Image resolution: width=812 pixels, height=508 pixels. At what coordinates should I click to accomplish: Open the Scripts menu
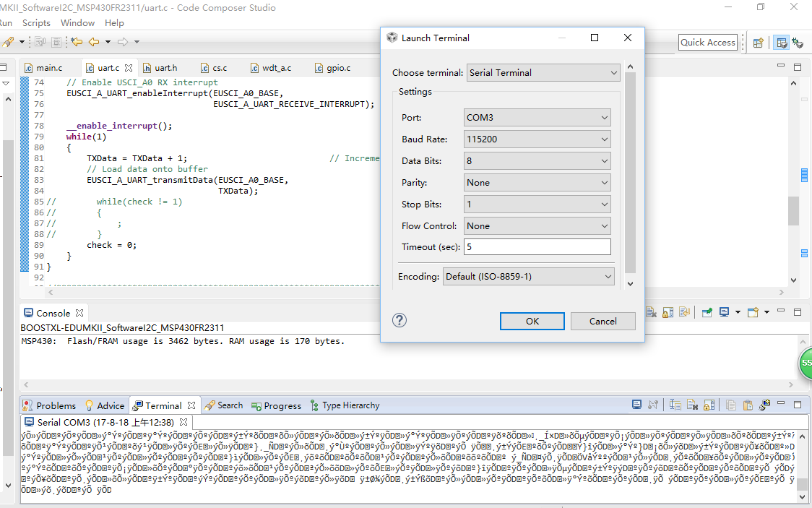[35, 22]
